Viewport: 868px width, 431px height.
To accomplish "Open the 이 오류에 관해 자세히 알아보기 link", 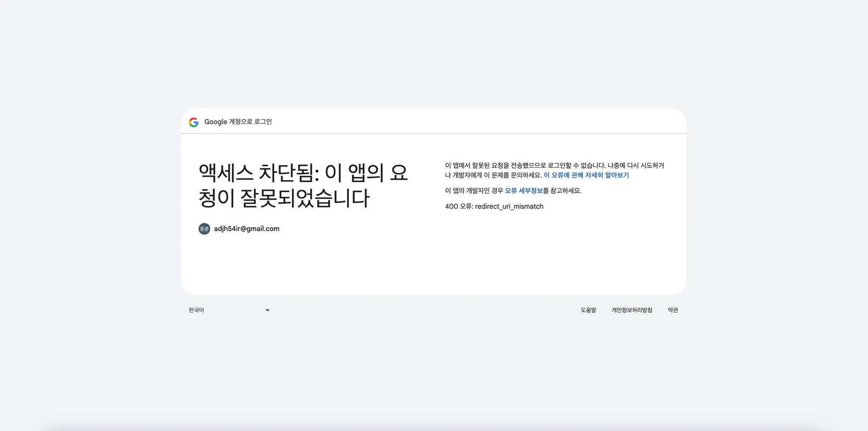I will (x=586, y=175).
